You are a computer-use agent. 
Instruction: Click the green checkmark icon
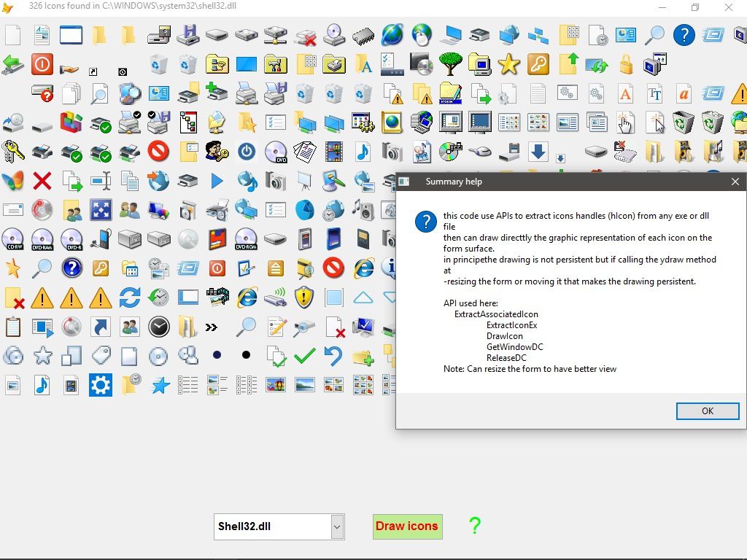pos(304,355)
